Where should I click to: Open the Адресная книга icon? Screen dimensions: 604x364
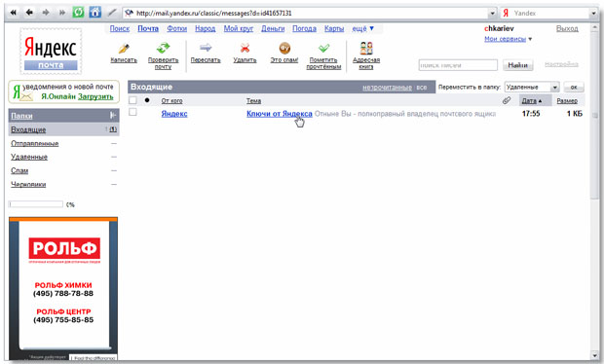366,48
